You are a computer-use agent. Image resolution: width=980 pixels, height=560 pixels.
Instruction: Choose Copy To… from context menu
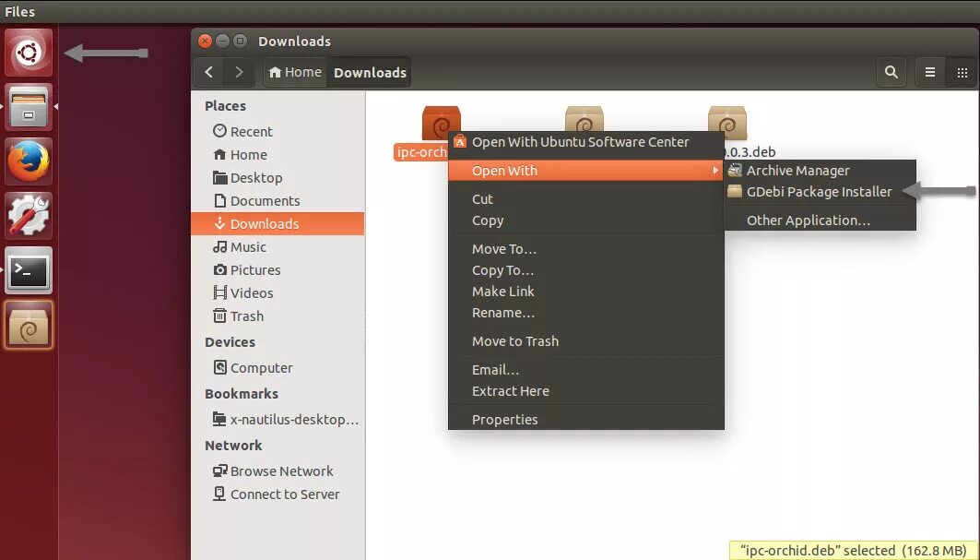pyautogui.click(x=585, y=270)
